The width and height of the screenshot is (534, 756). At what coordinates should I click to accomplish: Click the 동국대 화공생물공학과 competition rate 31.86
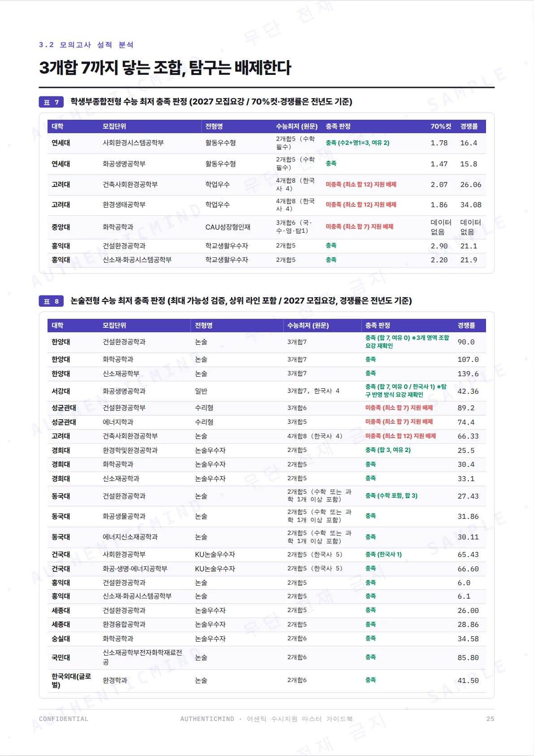point(468,517)
